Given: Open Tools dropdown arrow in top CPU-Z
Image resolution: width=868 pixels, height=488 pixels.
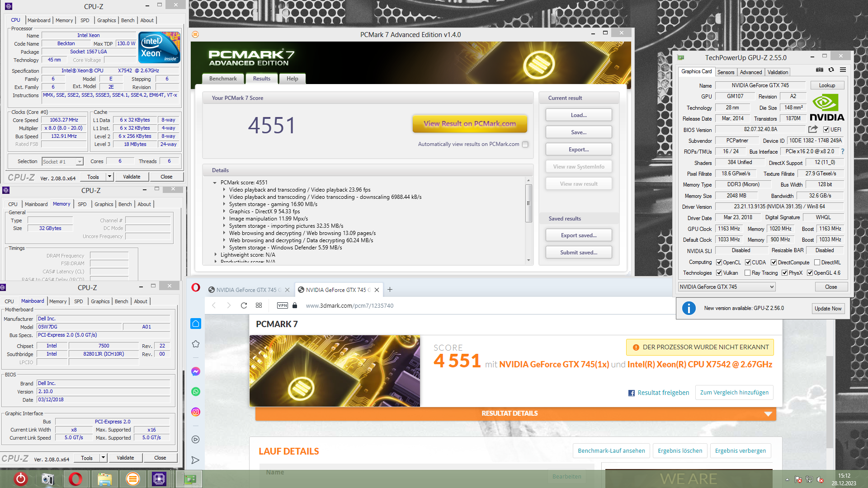Looking at the screenshot, I should [x=109, y=177].
